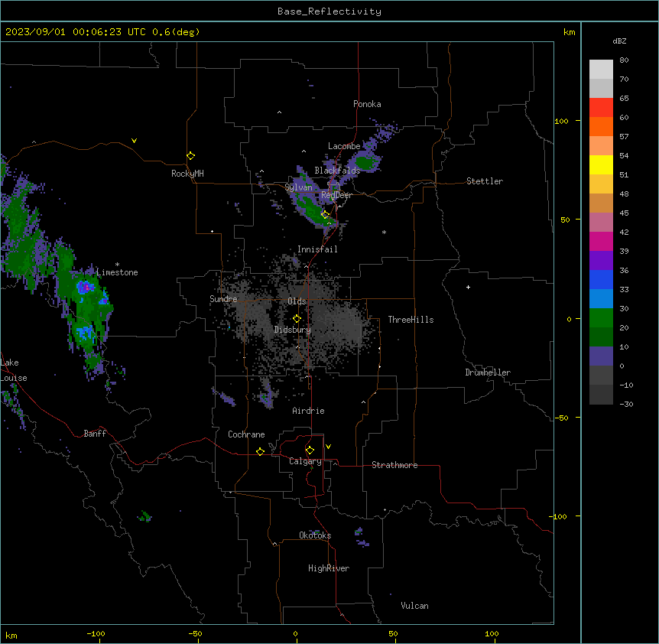Click the Okotoks city label
This screenshot has width=659, height=644.
[315, 535]
